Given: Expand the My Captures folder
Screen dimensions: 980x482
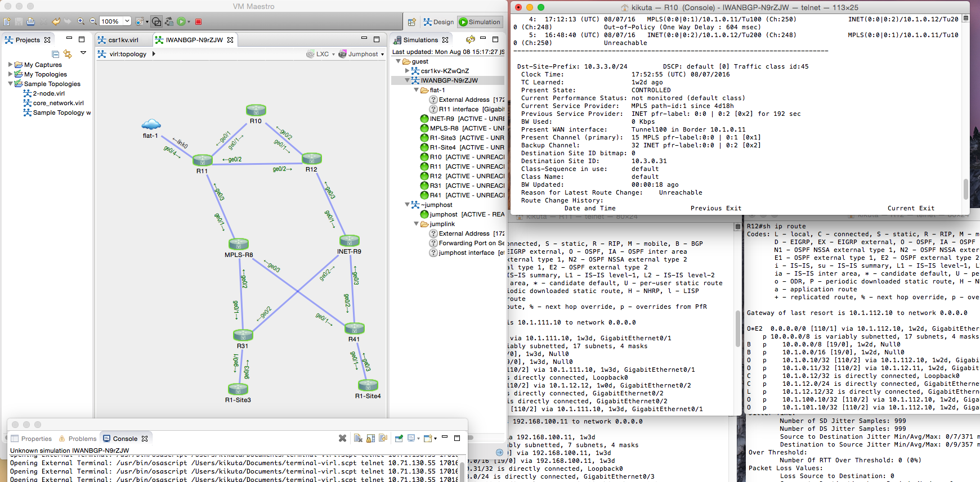Looking at the screenshot, I should pos(11,65).
